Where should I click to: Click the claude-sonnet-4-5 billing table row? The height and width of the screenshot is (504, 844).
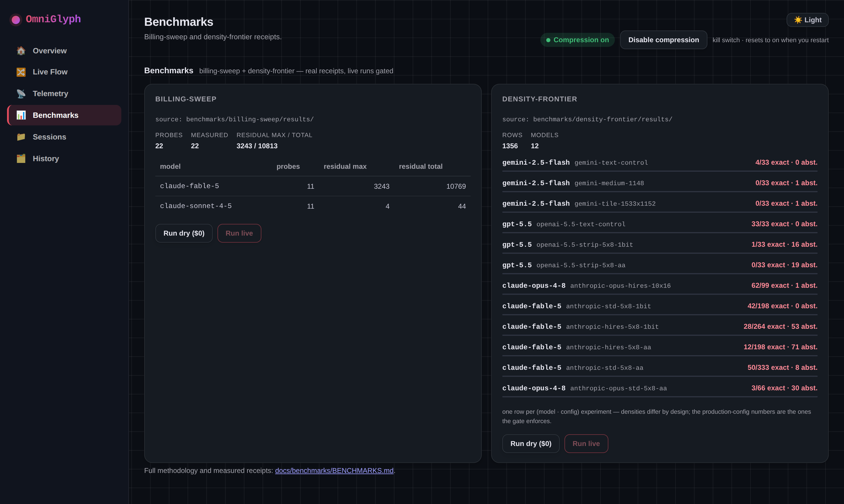(x=313, y=206)
